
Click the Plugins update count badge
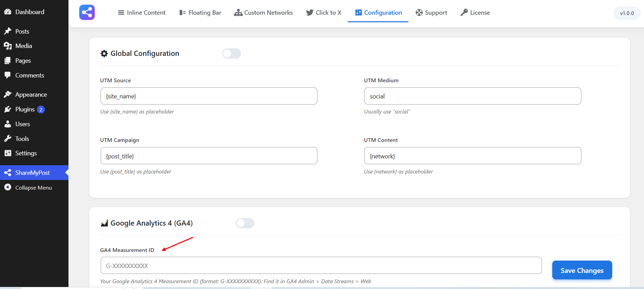[41, 109]
